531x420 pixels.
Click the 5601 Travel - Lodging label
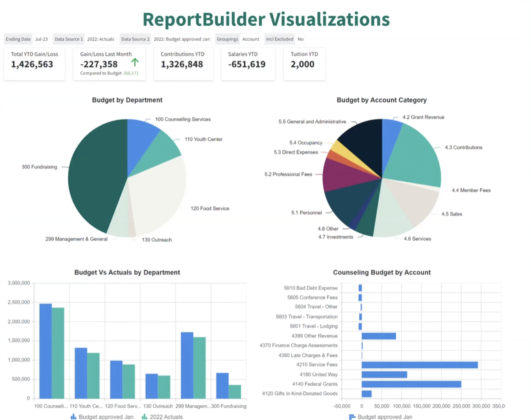pos(314,326)
